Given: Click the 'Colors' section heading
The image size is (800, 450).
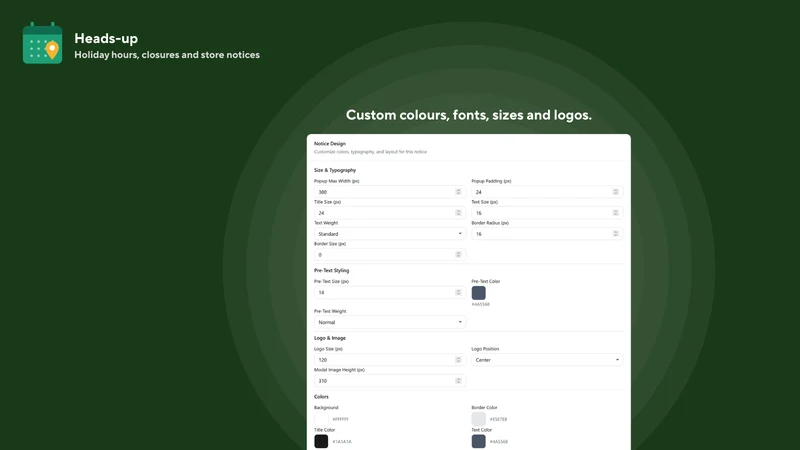Looking at the screenshot, I should coord(321,396).
